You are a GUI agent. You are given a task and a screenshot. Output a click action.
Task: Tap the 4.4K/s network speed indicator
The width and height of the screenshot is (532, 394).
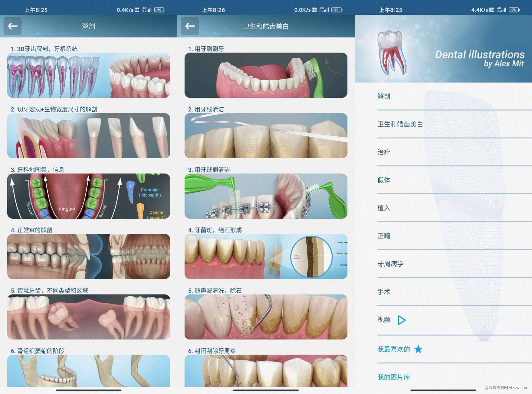coord(480,10)
